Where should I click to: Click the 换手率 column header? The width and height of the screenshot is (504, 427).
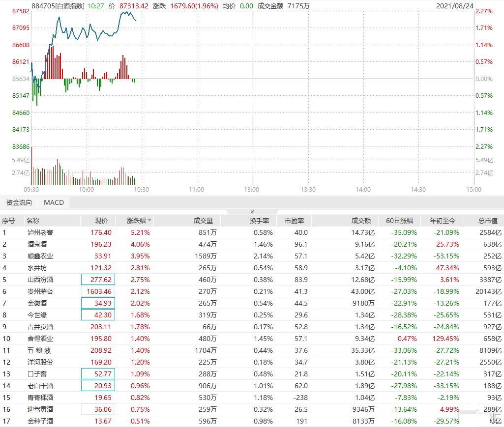[x=259, y=221]
